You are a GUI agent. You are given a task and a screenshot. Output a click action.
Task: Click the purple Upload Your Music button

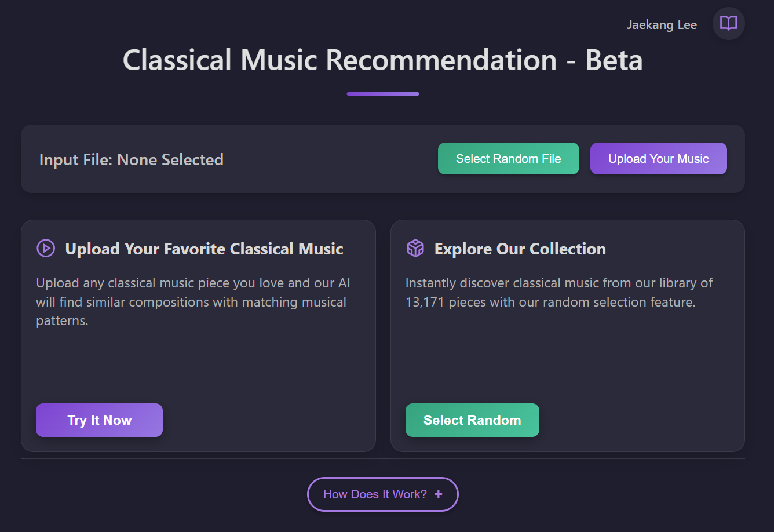659,158
